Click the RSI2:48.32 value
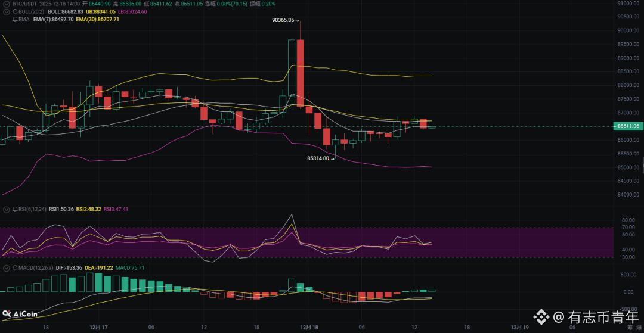Viewport: 644px width, 333px height. (88, 210)
